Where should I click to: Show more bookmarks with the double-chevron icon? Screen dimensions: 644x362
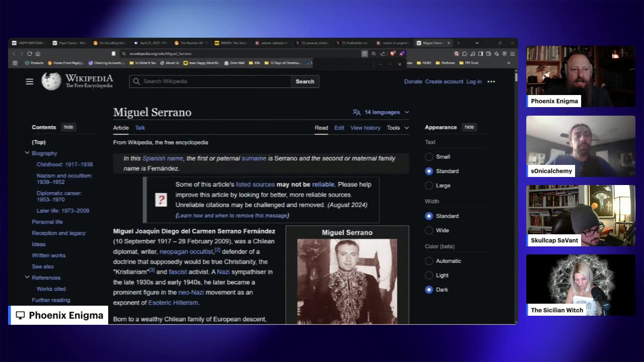tap(509, 63)
